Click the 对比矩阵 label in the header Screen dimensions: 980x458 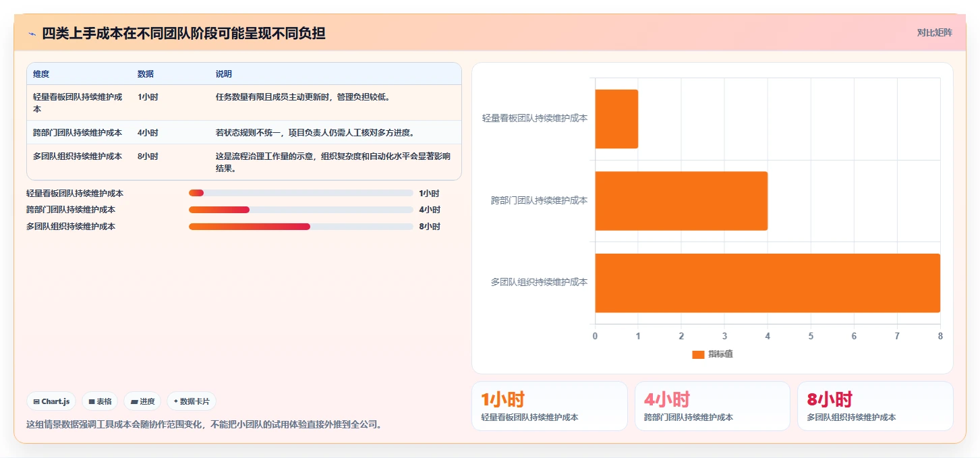934,32
